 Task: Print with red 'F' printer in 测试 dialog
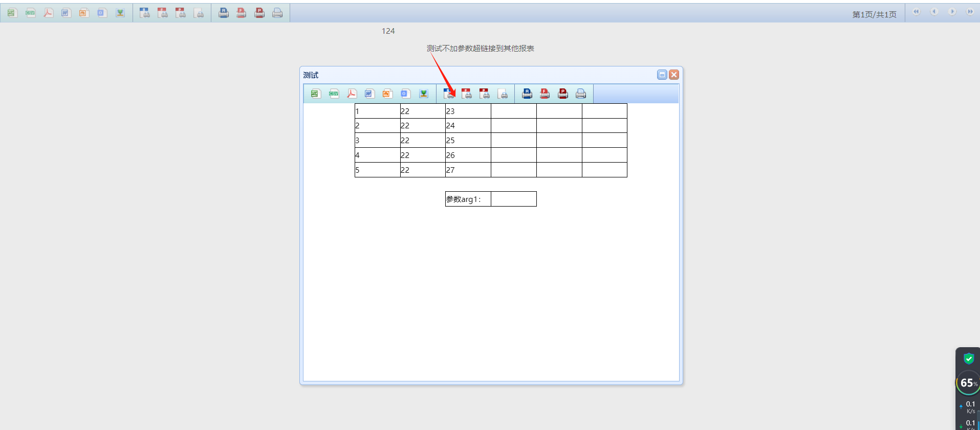coord(545,94)
